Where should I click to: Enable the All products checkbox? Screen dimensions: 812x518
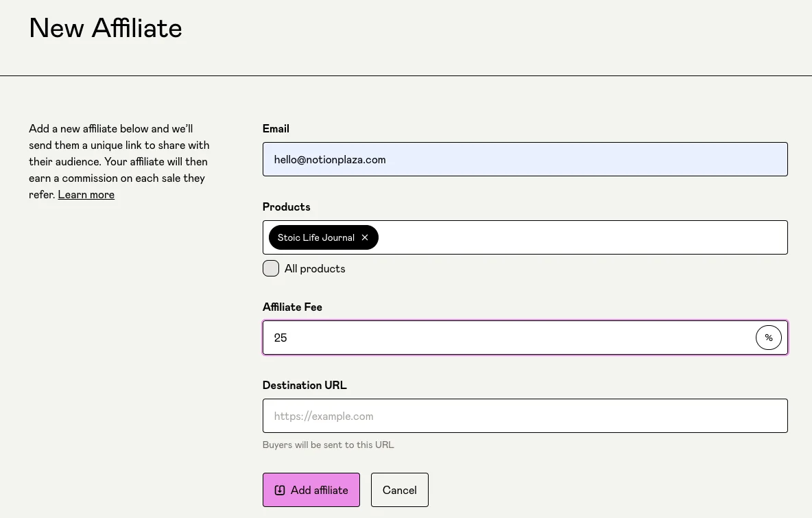[x=271, y=268]
